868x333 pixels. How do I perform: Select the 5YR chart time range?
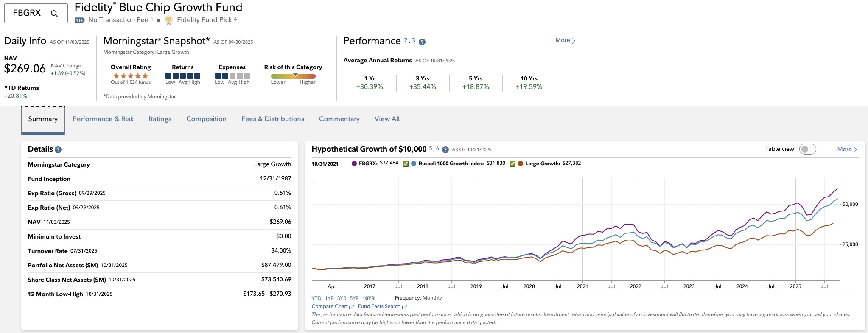pyautogui.click(x=354, y=298)
